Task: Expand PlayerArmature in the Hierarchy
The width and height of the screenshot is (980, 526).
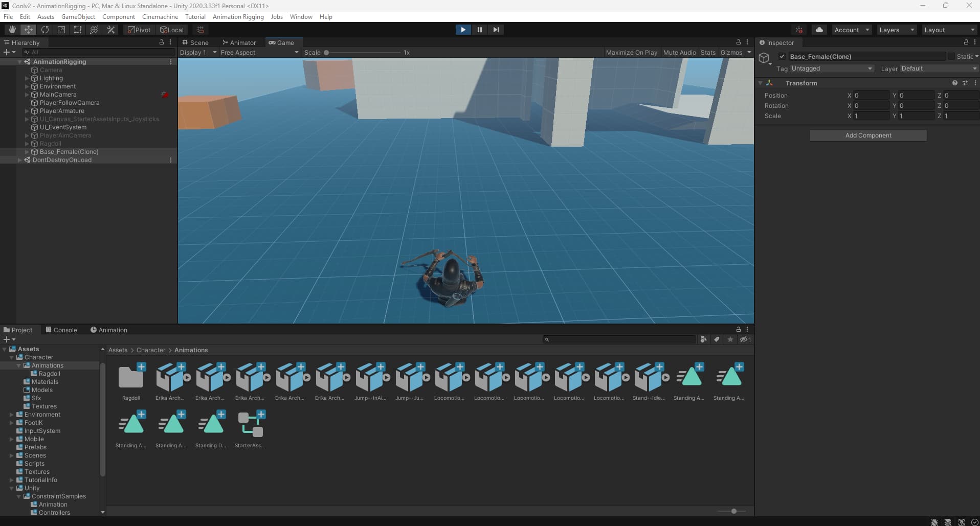Action: (x=26, y=111)
